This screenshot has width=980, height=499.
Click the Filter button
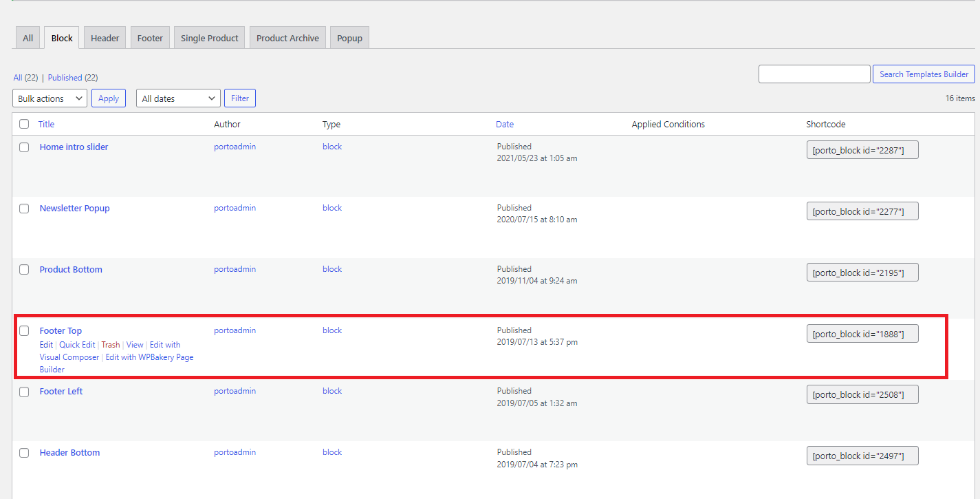240,98
